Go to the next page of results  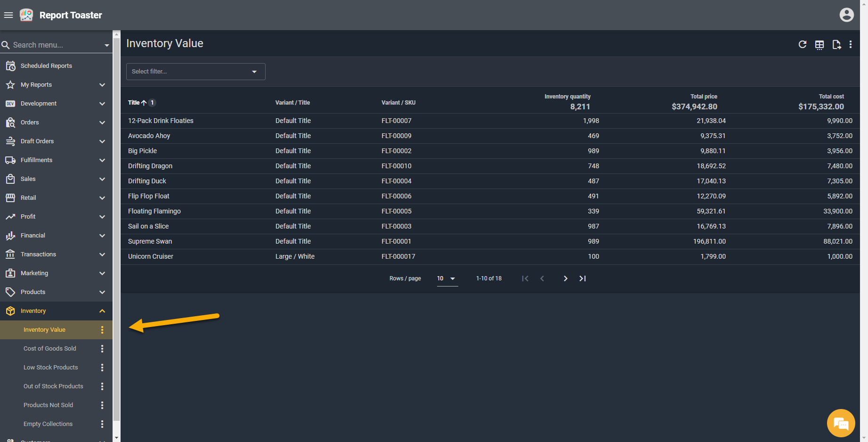565,278
